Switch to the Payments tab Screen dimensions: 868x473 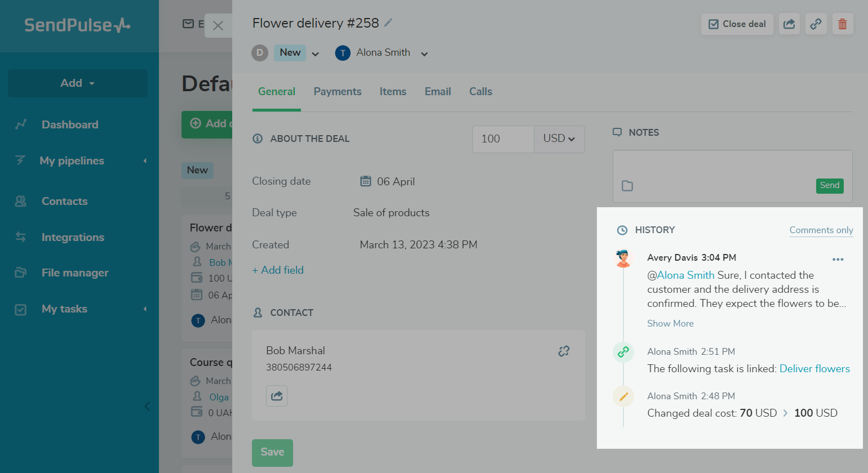(x=338, y=92)
